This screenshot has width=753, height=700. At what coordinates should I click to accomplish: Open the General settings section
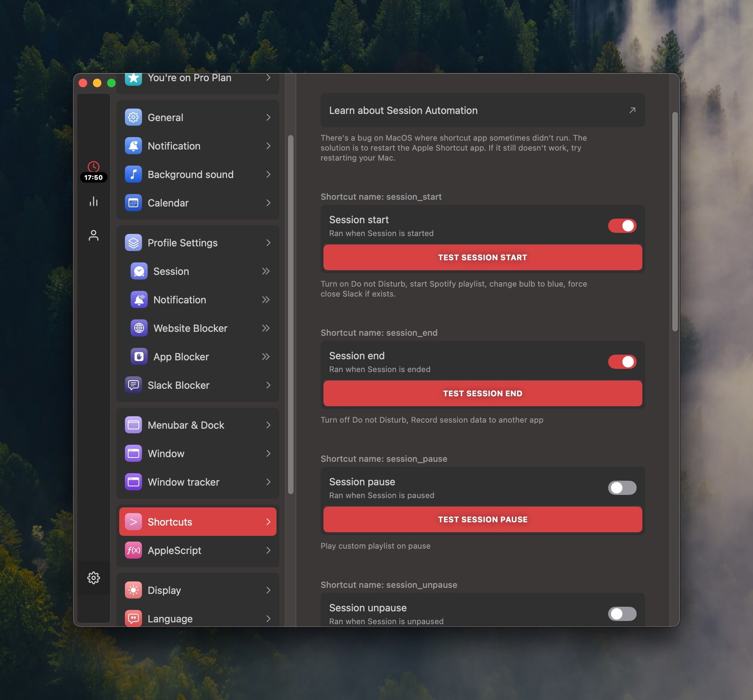197,118
